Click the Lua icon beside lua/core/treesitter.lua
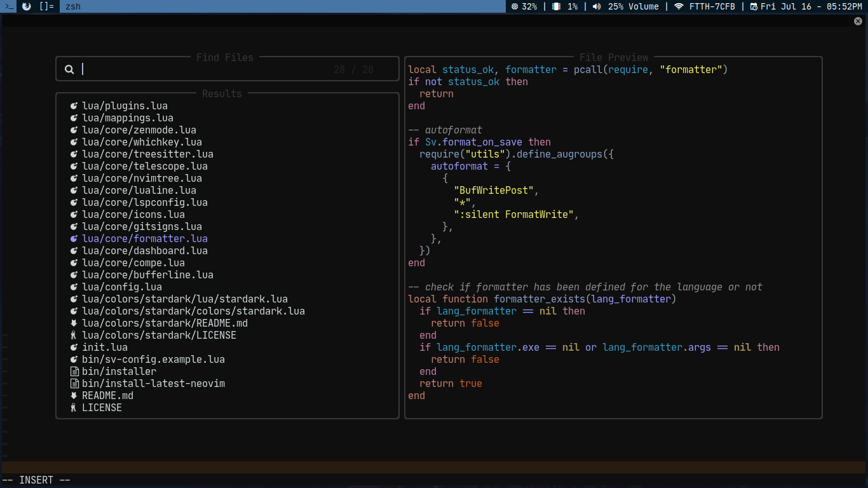This screenshot has width=868, height=488. pos(74,154)
